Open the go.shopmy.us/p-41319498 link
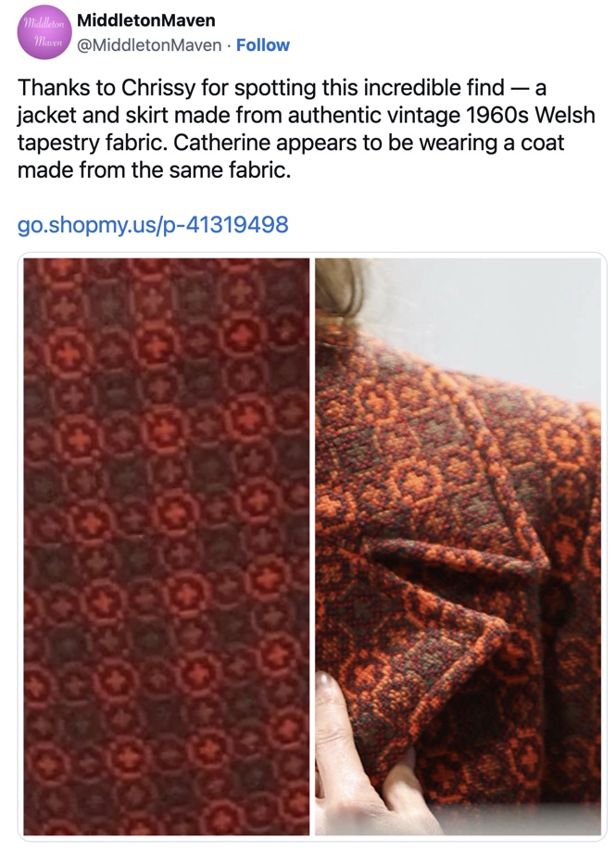Image resolution: width=616 pixels, height=851 pixels. [153, 224]
